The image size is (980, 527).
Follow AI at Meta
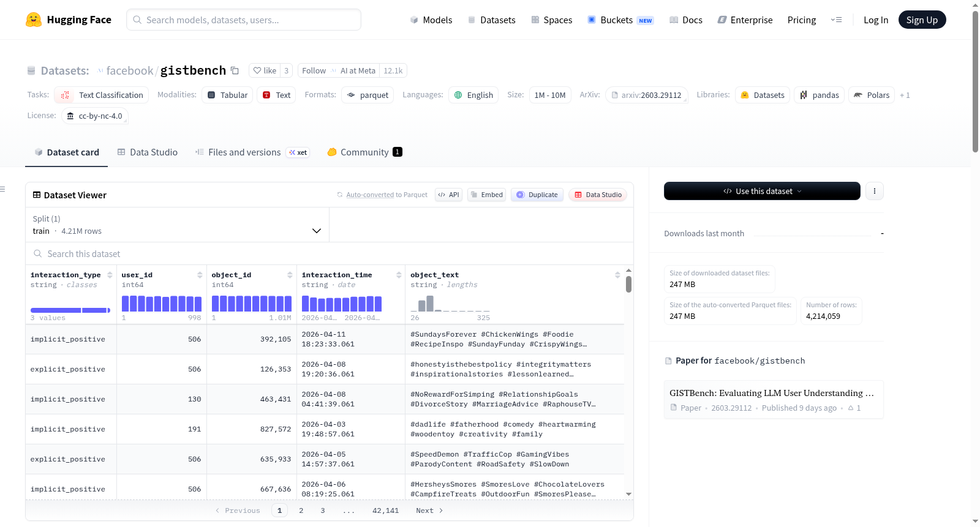tap(339, 70)
